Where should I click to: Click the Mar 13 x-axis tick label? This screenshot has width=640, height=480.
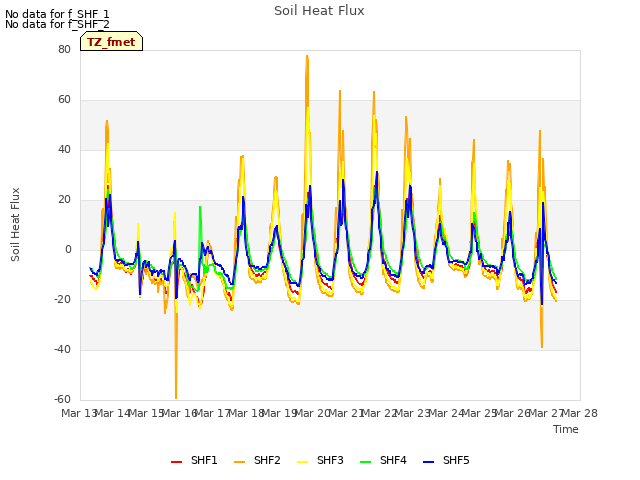(78, 413)
